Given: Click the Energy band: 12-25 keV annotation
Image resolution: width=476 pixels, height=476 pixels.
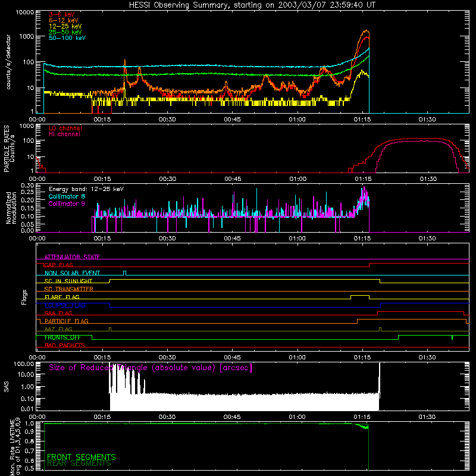Looking at the screenshot, I should point(86,189).
